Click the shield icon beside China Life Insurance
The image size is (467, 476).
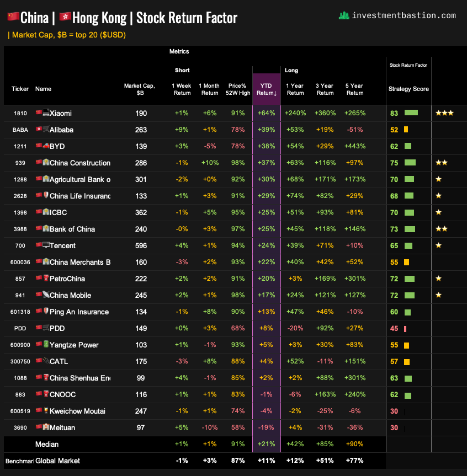46,195
